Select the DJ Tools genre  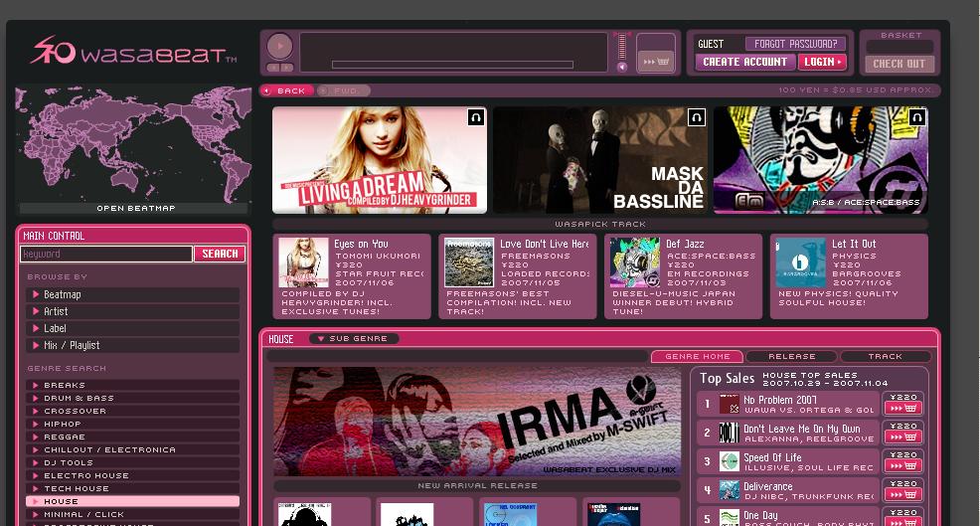tap(132, 462)
